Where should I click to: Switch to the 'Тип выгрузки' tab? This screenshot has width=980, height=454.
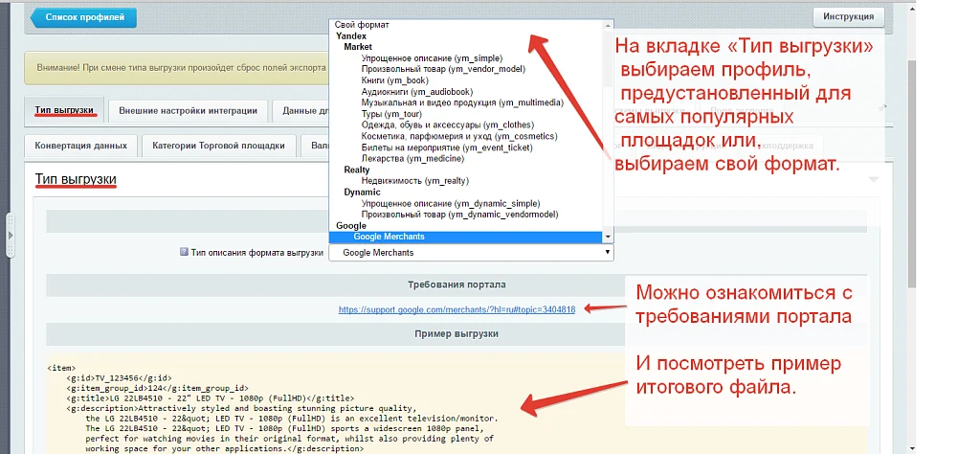click(x=65, y=111)
